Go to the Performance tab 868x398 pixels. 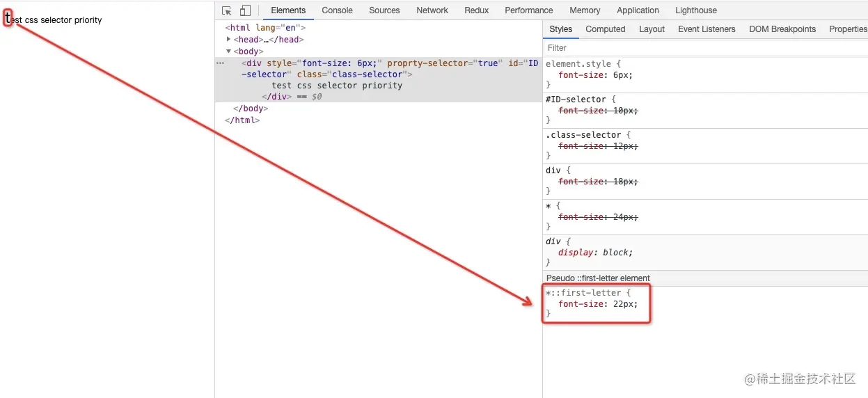(x=529, y=10)
